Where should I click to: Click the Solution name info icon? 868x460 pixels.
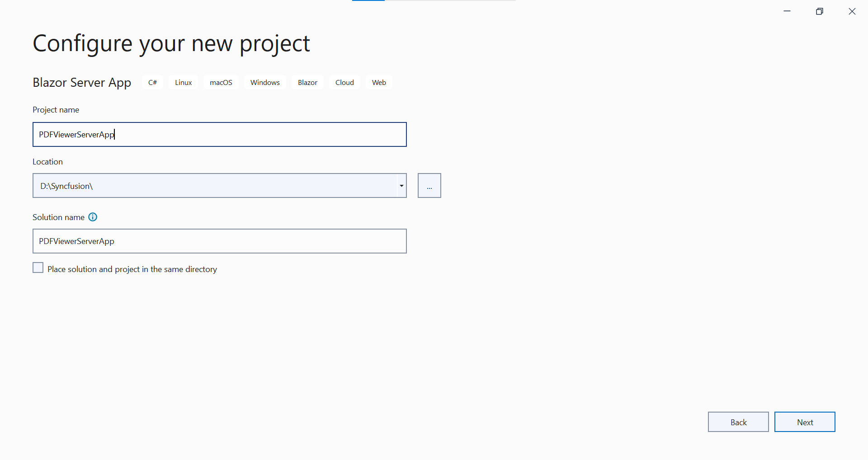pos(93,217)
